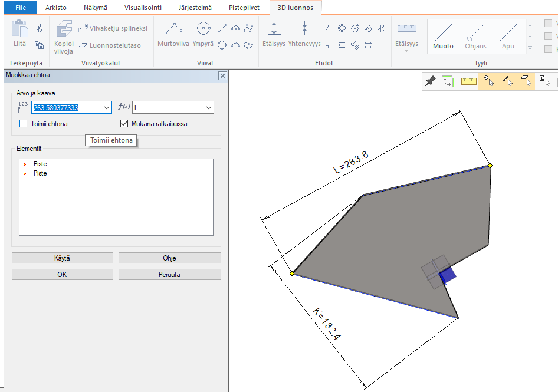Screen dimensions: 558x392
Task: Click the Kopioi viivoja tool
Action: click(64, 37)
